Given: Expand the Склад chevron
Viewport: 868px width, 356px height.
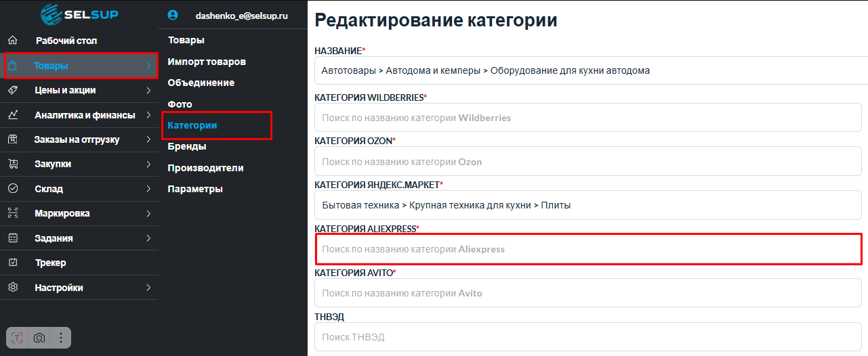Looking at the screenshot, I should (x=148, y=189).
